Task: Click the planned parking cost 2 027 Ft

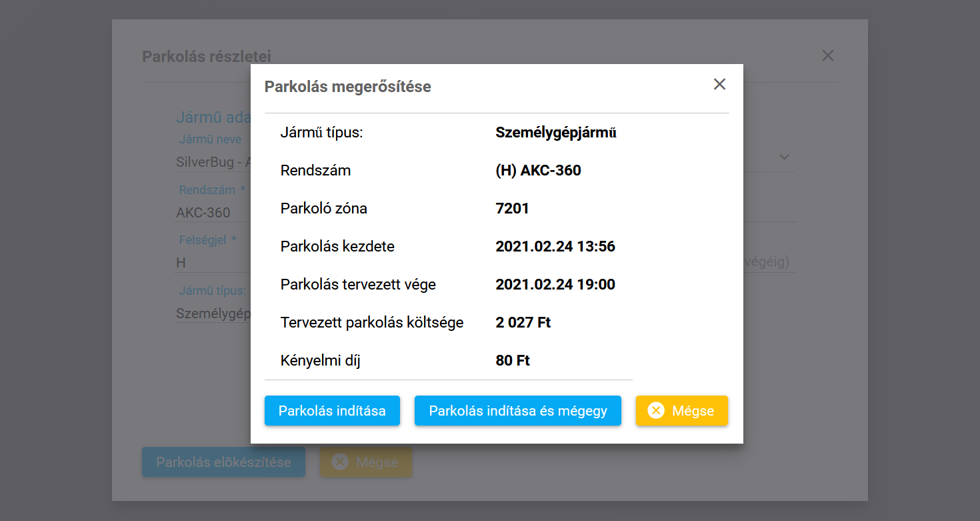Action: point(523,323)
